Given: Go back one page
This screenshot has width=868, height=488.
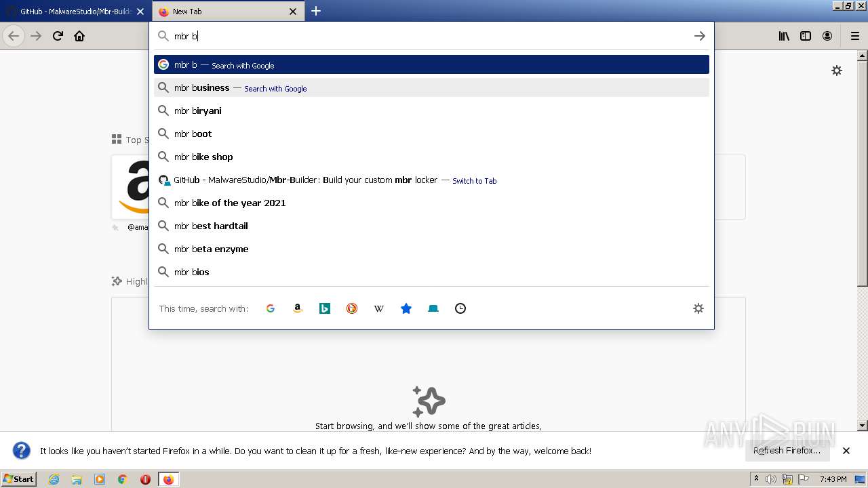Looking at the screenshot, I should (14, 36).
